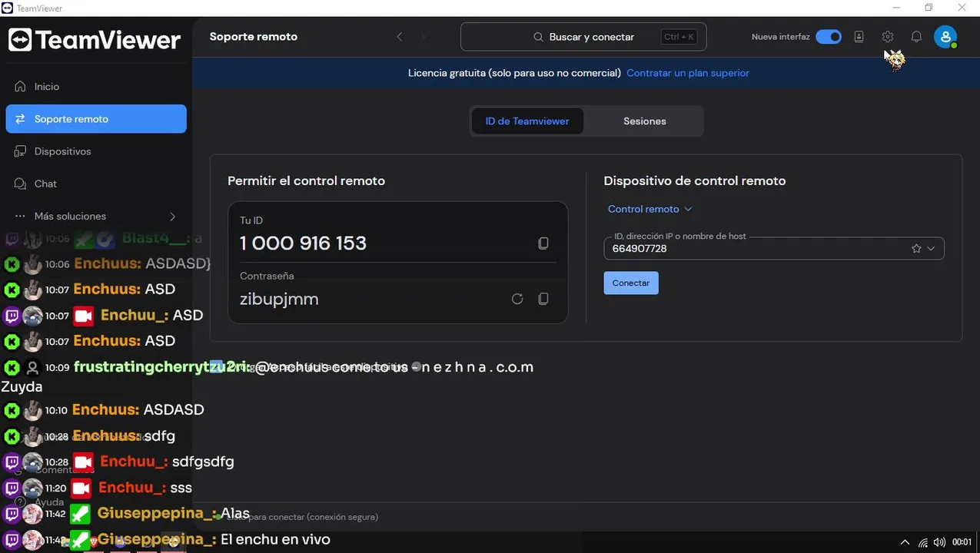Toggle the Nueva interfaz switch
Viewport: 980px width, 553px height.
click(829, 37)
